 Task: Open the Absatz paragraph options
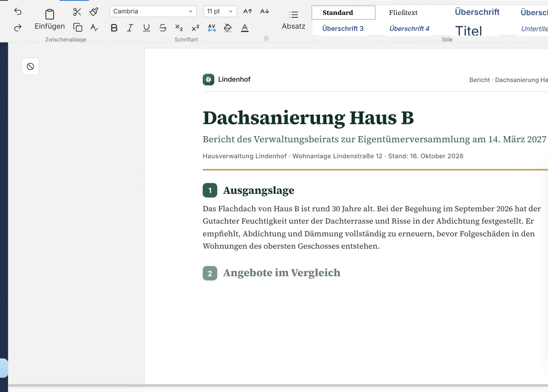tap(294, 20)
